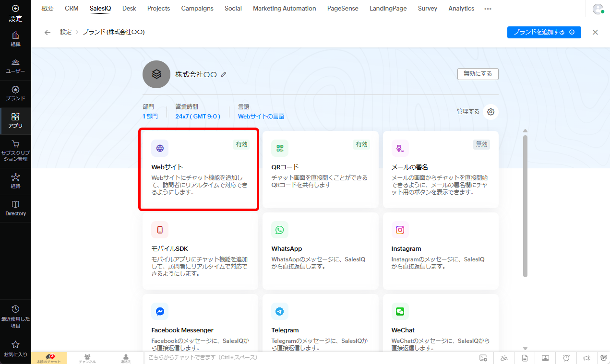Click the 設定 breadcrumb link
The width and height of the screenshot is (610, 364).
coord(66,32)
